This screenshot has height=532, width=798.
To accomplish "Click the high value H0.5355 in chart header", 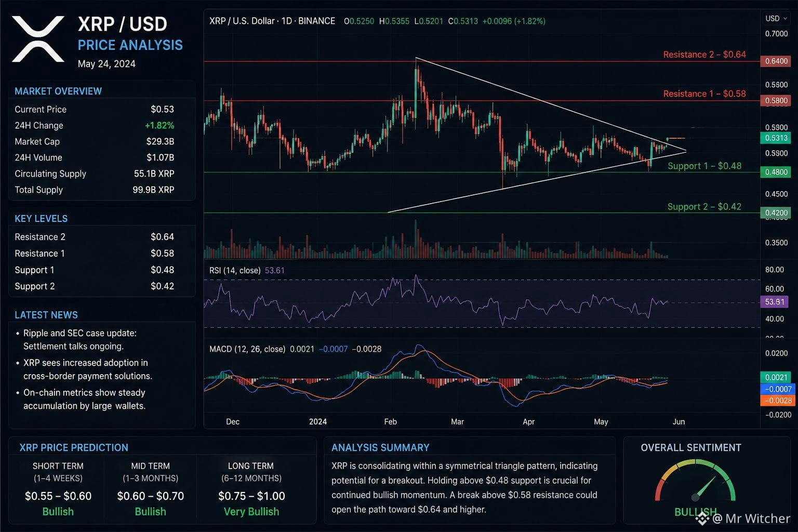I will 394,21.
